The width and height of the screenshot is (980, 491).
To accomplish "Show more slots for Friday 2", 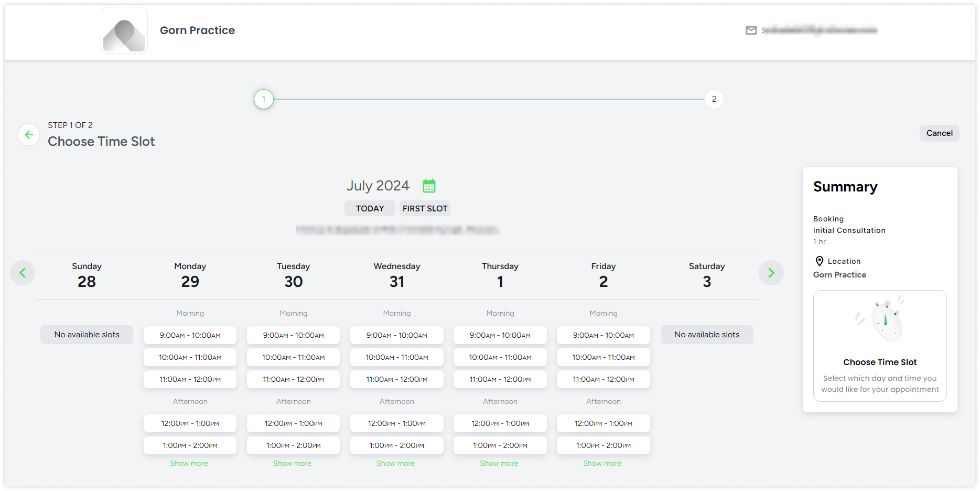I will [x=602, y=463].
